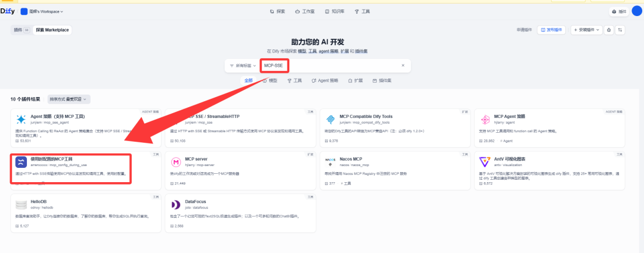Click the settings gear icon beside 安装插件

coord(609,30)
